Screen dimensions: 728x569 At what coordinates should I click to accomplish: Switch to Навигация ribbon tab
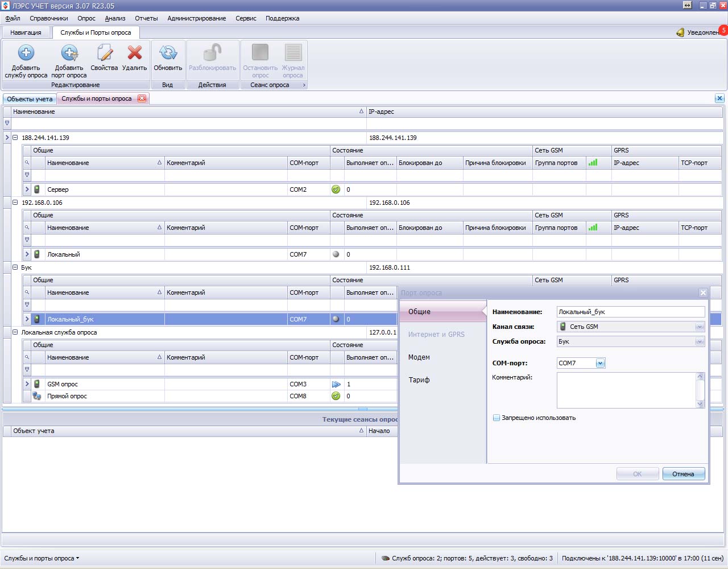[x=26, y=32]
